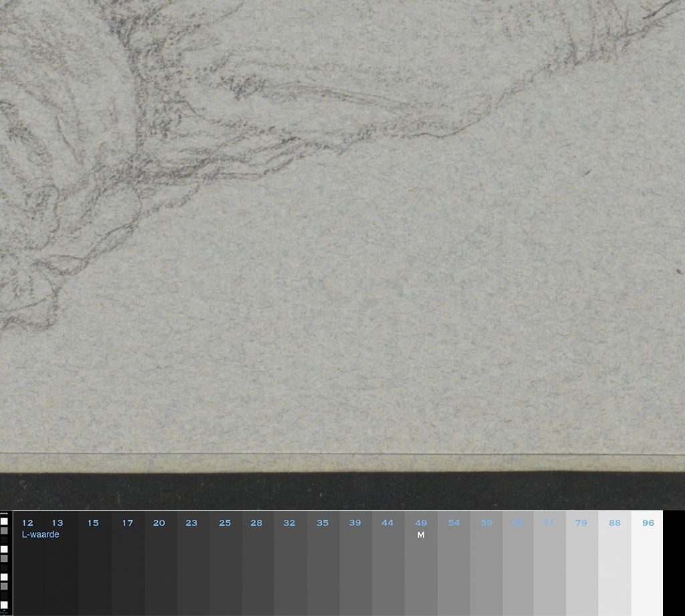The width and height of the screenshot is (685, 616).
Task: Select the swatch with value 35
Action: [323, 569]
